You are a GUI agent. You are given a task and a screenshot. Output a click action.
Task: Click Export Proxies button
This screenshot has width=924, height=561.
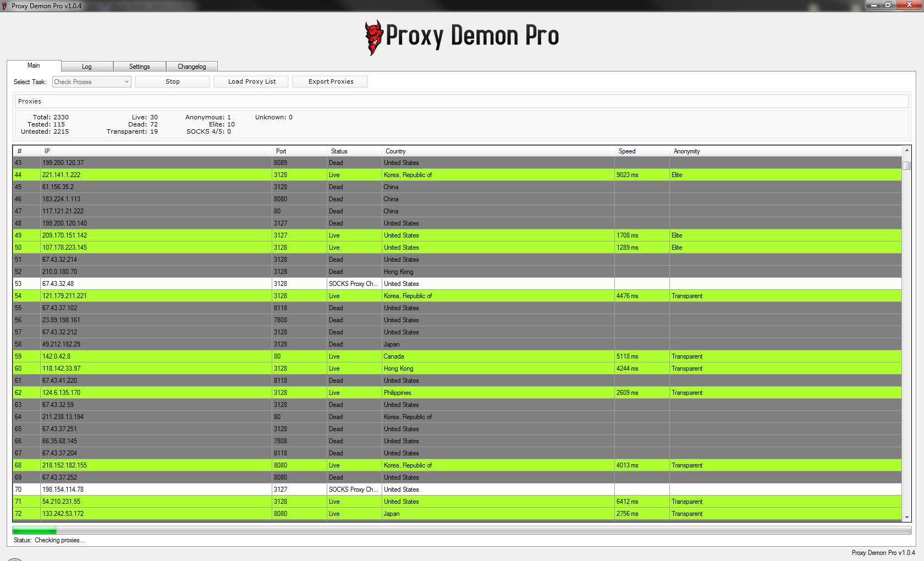(331, 81)
